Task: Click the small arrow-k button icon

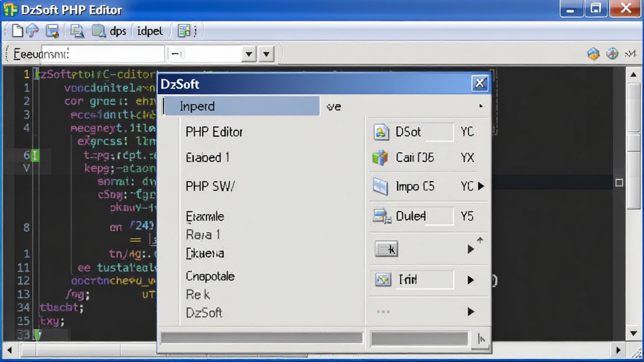Action: (x=386, y=249)
